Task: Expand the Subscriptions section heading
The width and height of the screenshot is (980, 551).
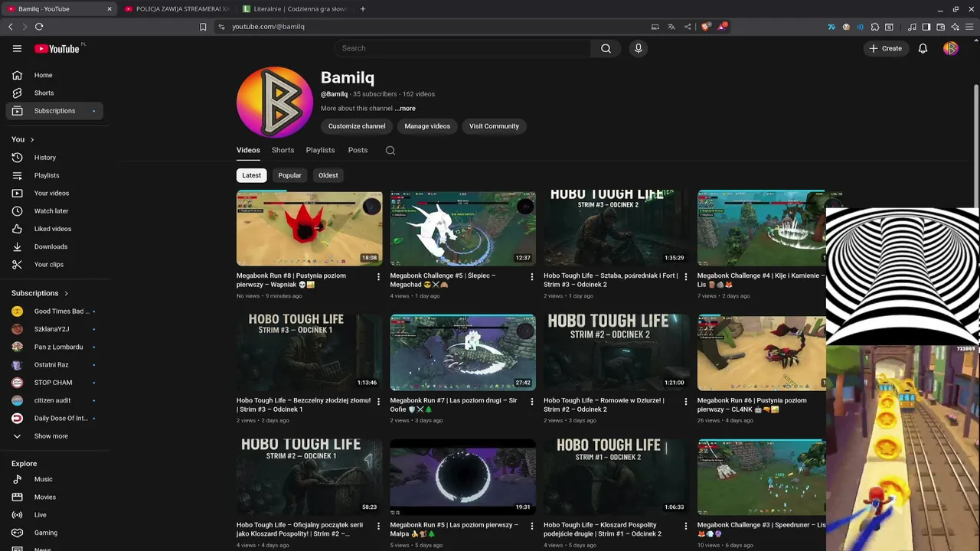Action: point(40,293)
